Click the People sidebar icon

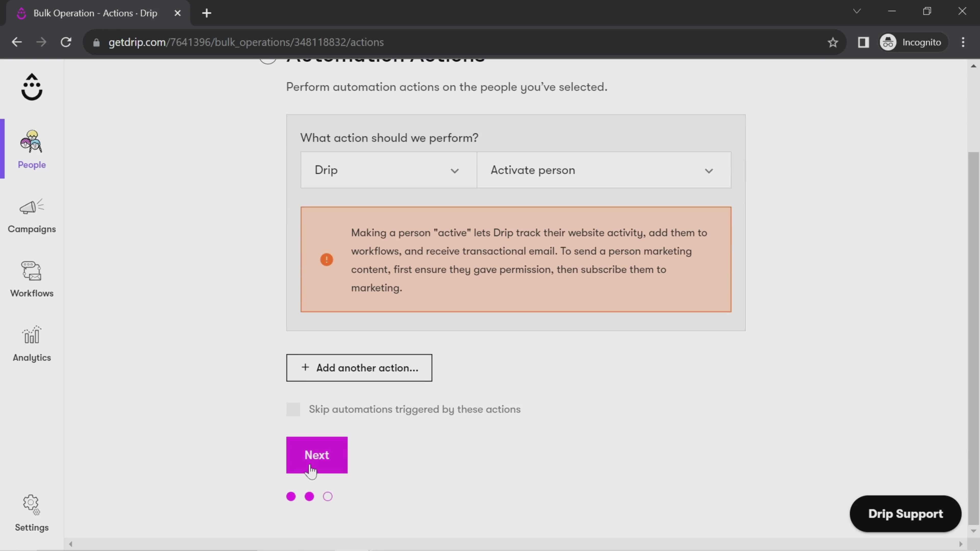[32, 148]
